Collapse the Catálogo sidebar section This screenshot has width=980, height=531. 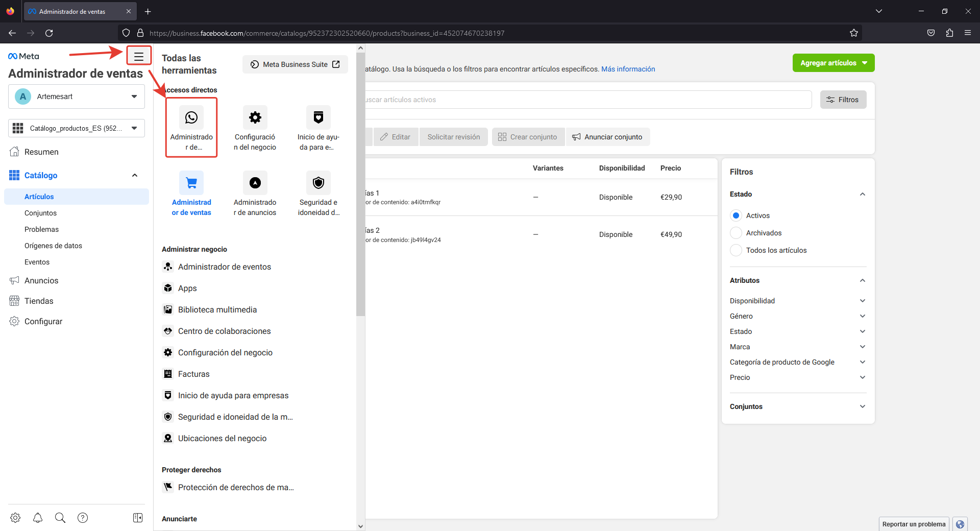135,175
